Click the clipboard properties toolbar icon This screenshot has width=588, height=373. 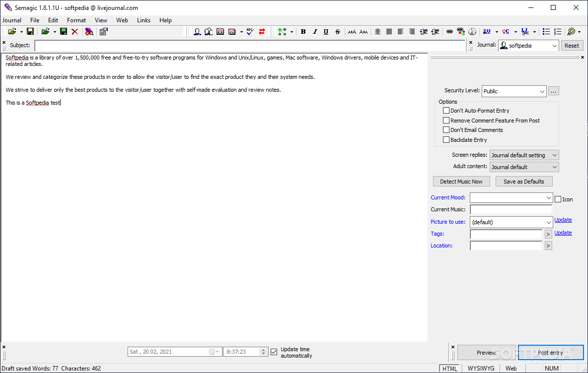pos(104,31)
